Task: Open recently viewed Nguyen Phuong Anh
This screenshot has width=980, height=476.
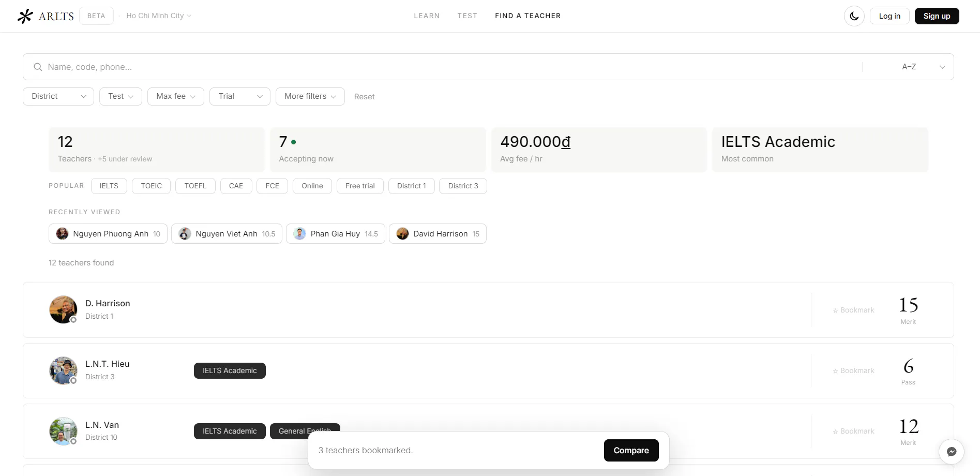Action: (108, 234)
